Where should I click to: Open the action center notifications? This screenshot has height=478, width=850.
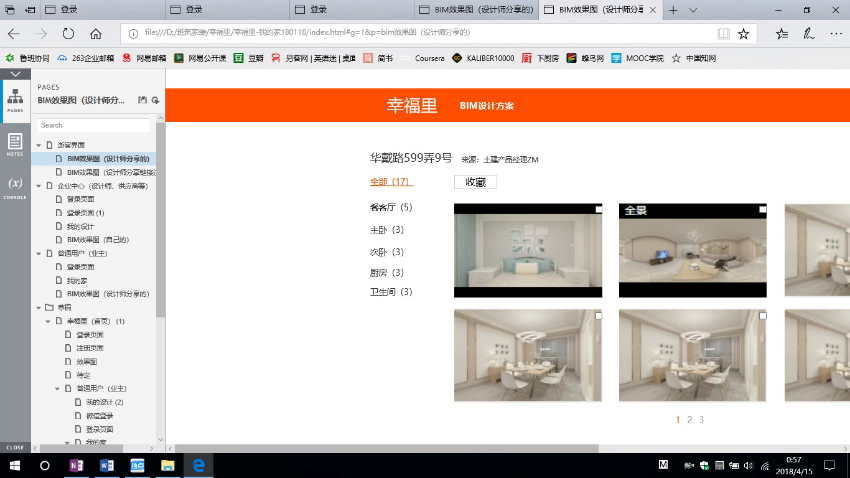coord(829,466)
